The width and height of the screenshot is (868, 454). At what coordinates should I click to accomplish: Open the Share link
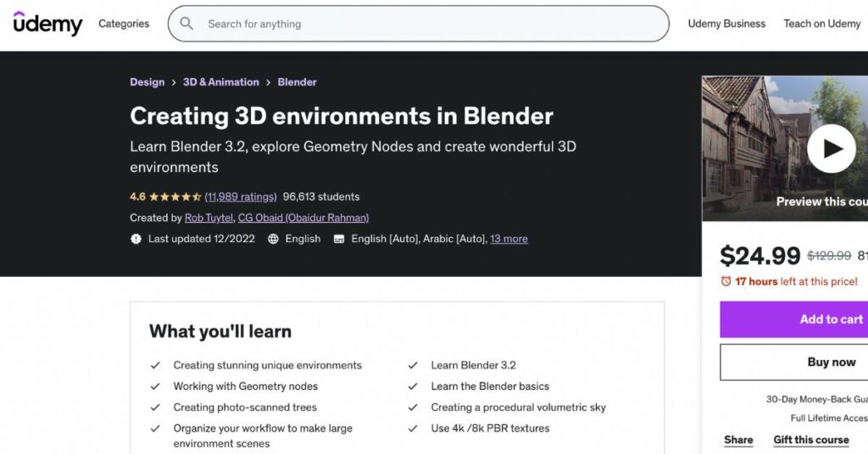click(x=738, y=440)
